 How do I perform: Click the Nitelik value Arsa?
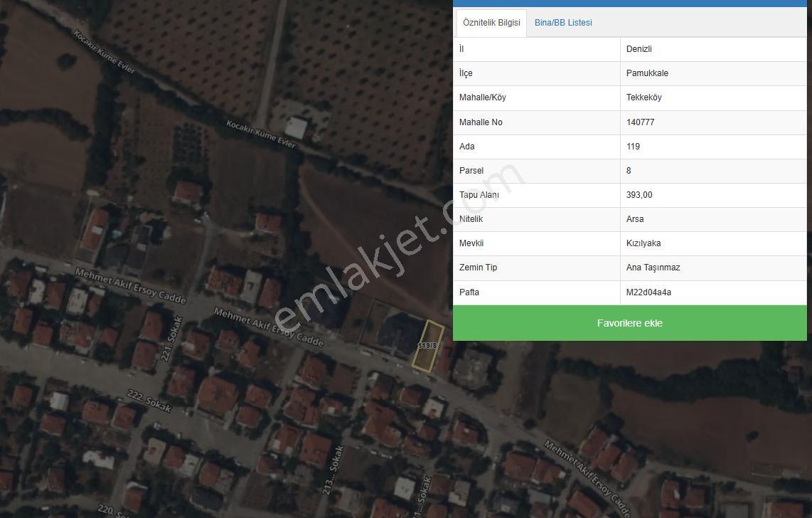[x=635, y=219]
